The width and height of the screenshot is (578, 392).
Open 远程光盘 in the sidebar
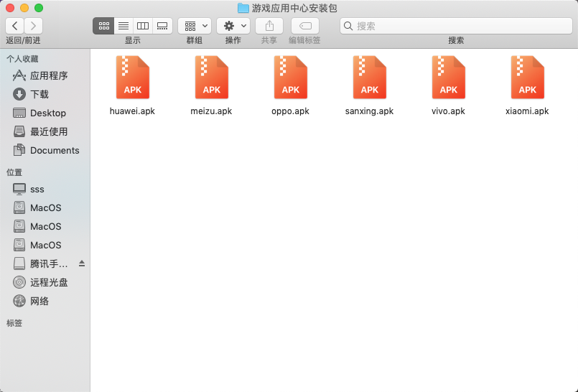(x=45, y=283)
